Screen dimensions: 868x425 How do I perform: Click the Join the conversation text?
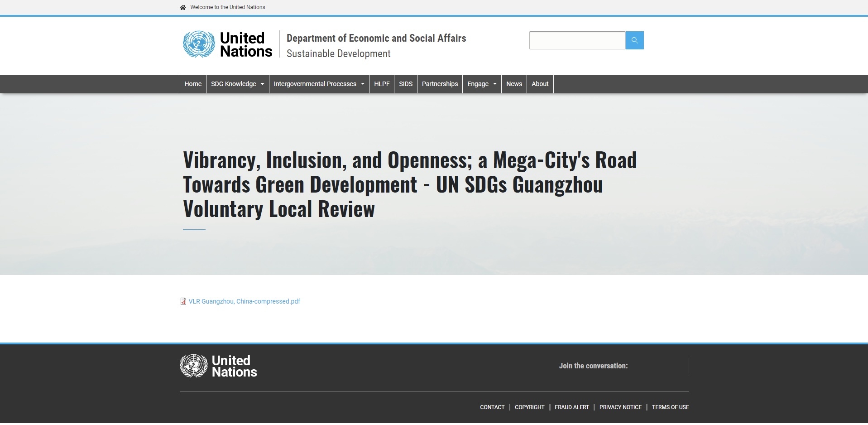pos(593,366)
